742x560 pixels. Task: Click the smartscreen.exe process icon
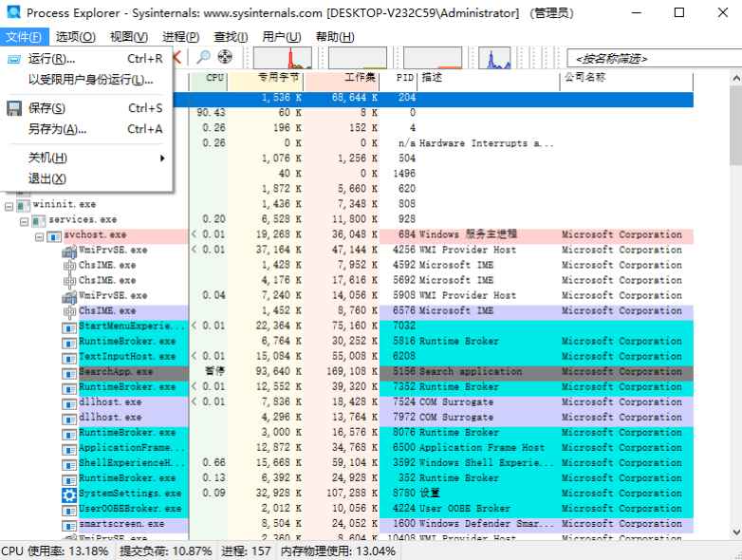point(69,526)
